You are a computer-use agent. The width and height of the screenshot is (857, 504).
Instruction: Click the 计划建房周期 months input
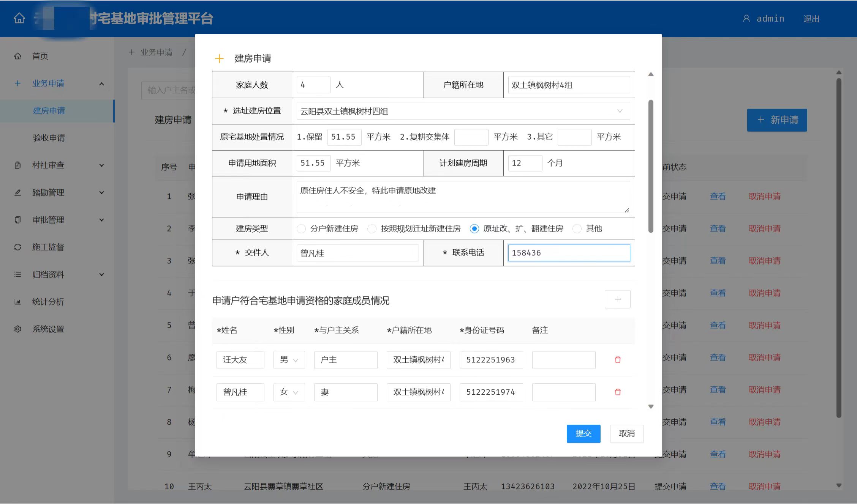pyautogui.click(x=525, y=163)
